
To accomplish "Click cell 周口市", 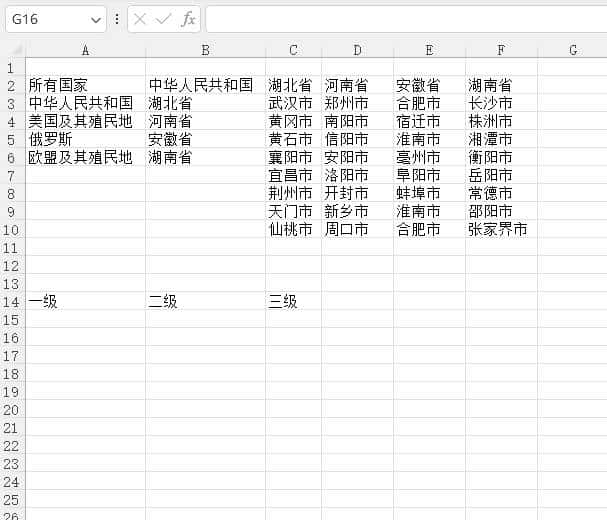I will click(357, 229).
